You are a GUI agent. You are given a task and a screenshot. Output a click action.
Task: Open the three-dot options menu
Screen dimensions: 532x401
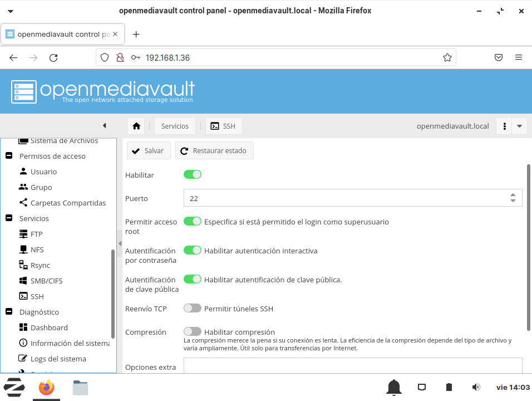[504, 126]
